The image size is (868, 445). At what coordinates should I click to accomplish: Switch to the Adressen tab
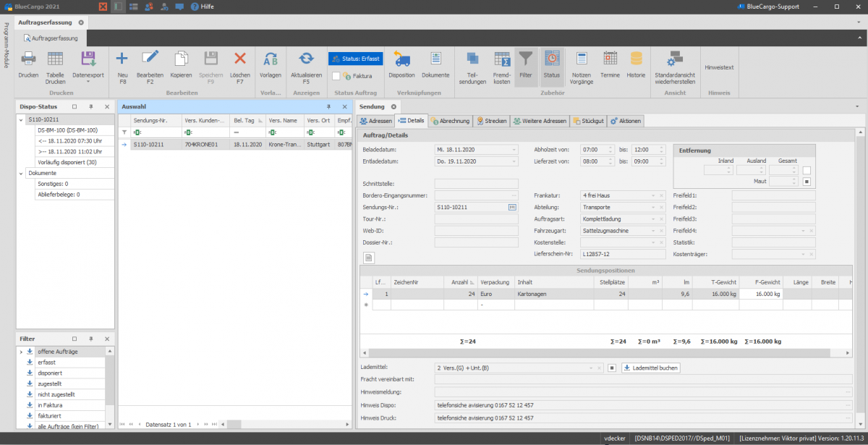point(375,121)
